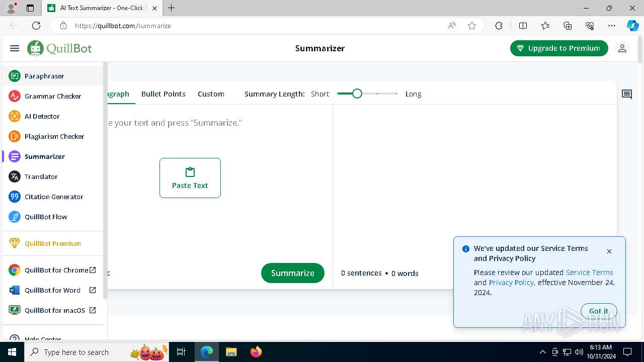644x362 pixels.
Task: Click the QuillBot logo
Action: [59, 48]
